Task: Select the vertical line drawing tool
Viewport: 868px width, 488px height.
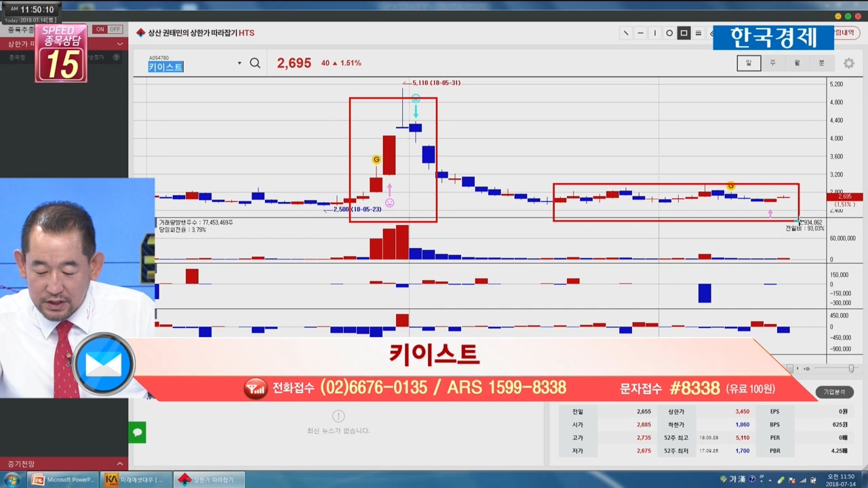Action: [655, 33]
